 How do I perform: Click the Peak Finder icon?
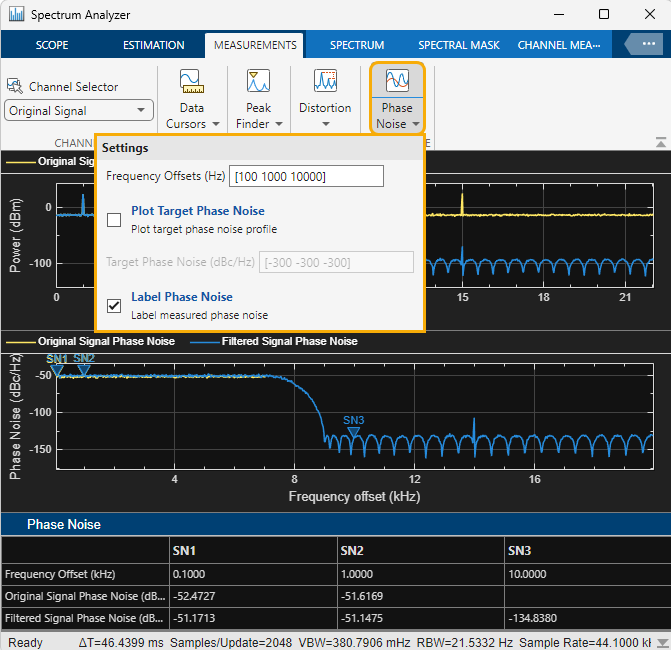[x=258, y=82]
